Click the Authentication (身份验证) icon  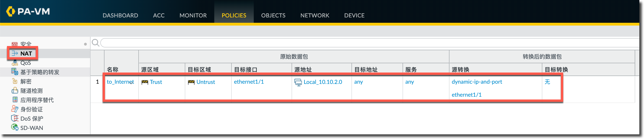click(14, 109)
